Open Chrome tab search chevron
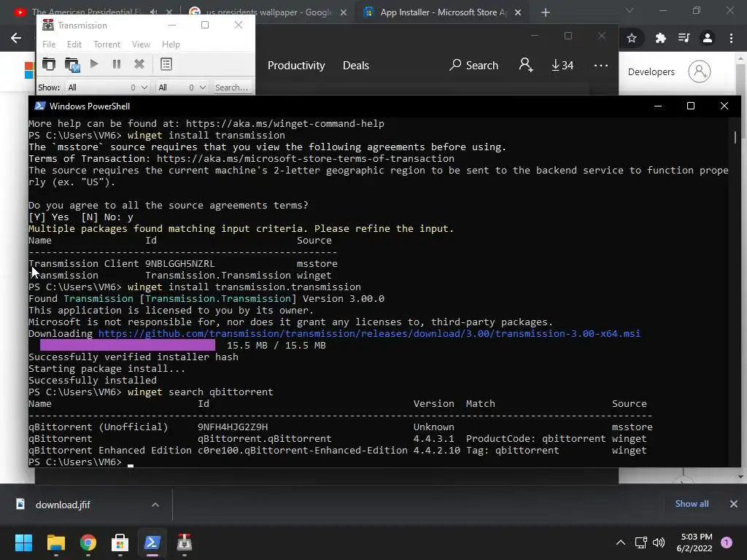The image size is (747, 560). [x=630, y=10]
